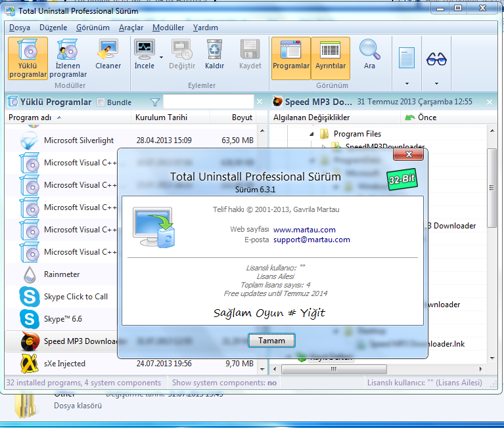Image resolution: width=504 pixels, height=428 pixels.
Task: Click 32 installed programs status text
Action: click(83, 383)
